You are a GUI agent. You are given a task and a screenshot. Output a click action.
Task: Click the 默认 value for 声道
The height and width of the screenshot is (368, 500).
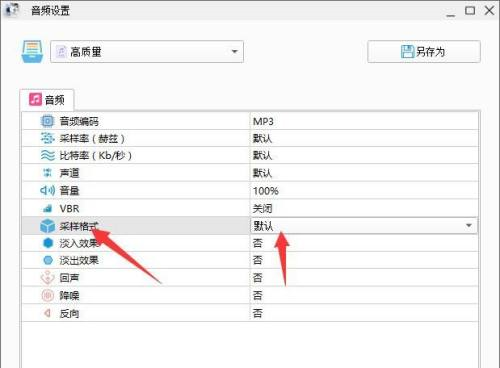[262, 173]
